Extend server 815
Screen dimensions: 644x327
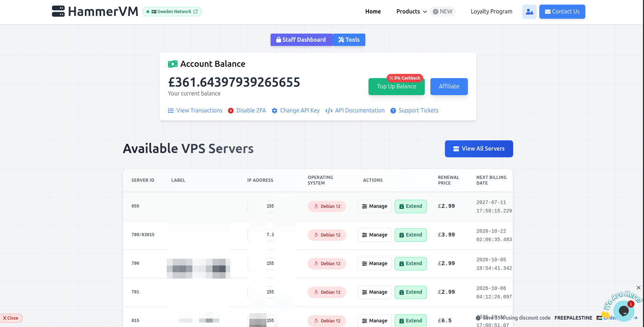pos(411,321)
